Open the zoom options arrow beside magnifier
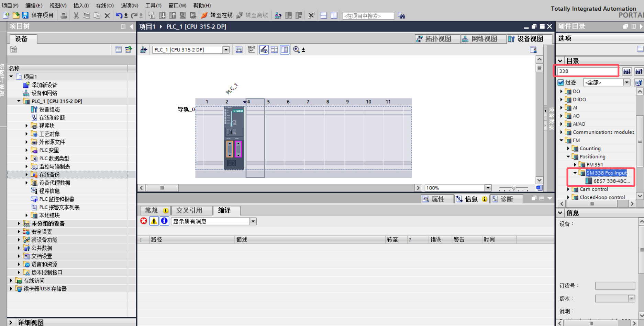The image size is (644, 326). click(x=303, y=50)
